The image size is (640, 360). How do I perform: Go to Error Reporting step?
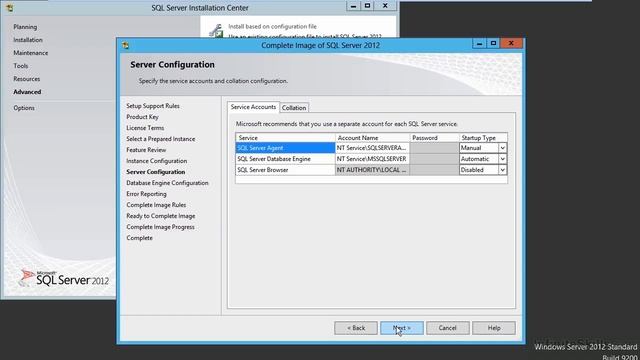click(146, 194)
